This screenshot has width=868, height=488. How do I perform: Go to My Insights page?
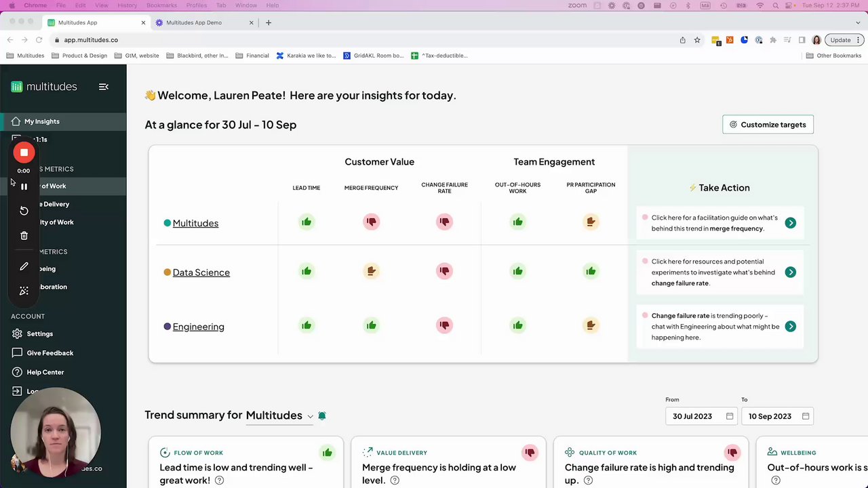coord(41,121)
